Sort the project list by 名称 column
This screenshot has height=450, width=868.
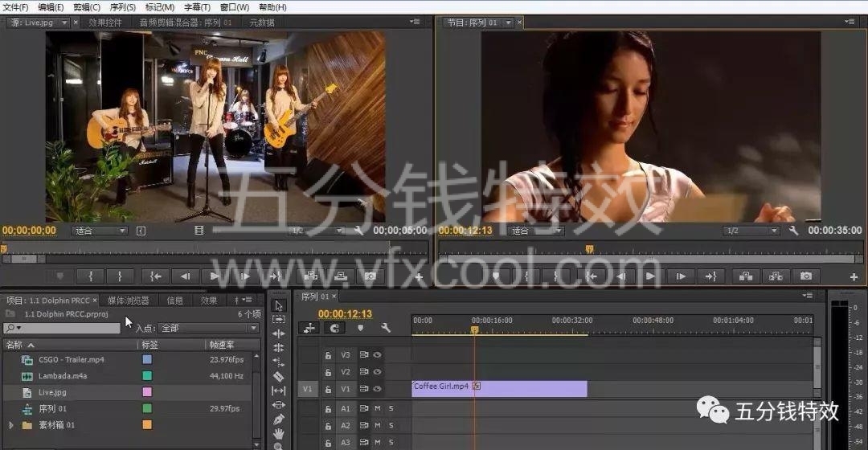click(14, 345)
